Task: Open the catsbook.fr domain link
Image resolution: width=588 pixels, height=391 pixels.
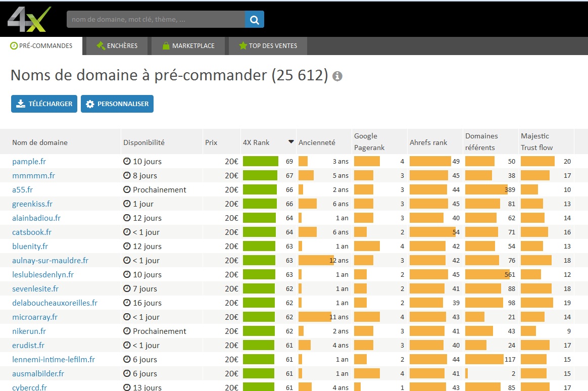Action: tap(32, 232)
